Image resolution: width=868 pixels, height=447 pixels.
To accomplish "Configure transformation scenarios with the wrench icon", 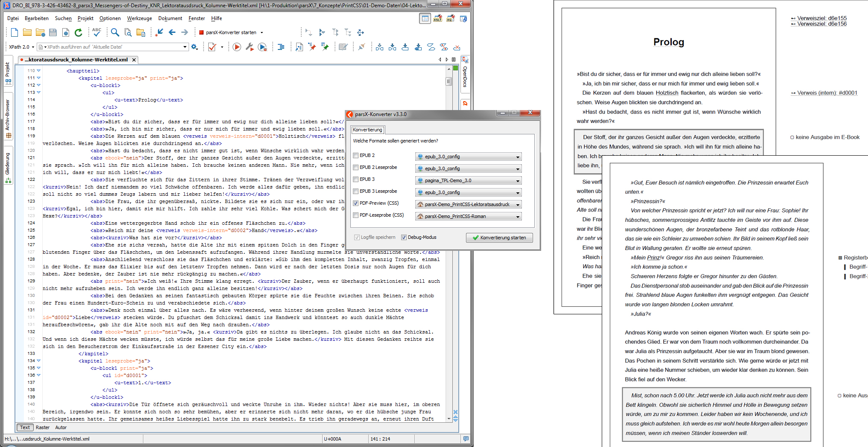I will pos(250,47).
